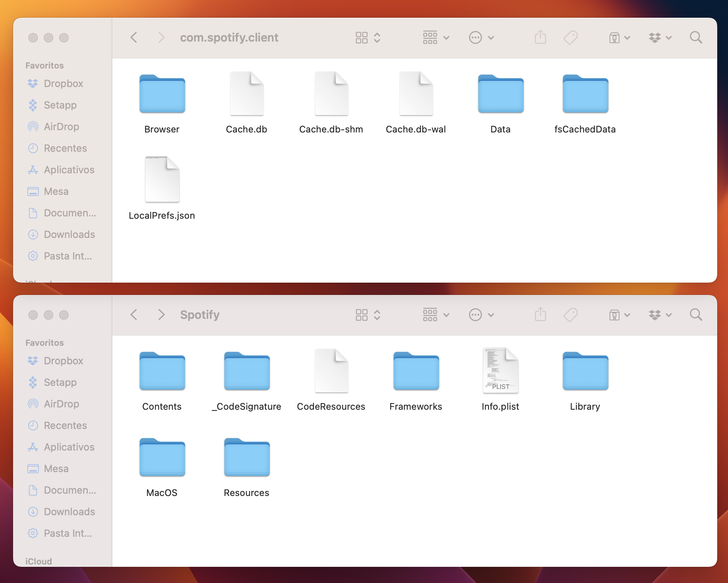
Task: Open Dropbox toolbar menu in com.spotify.client window
Action: point(660,38)
